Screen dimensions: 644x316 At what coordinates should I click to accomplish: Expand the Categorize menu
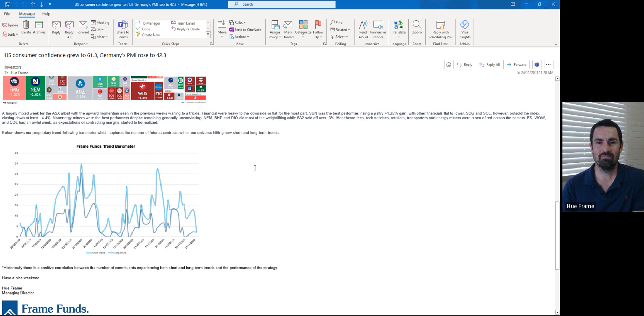tap(303, 30)
